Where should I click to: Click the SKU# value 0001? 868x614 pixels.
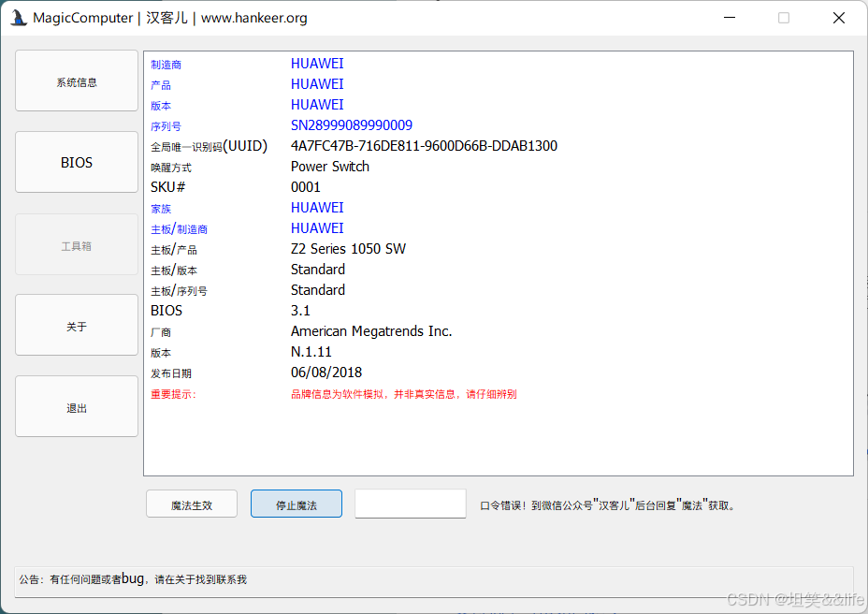click(x=306, y=187)
